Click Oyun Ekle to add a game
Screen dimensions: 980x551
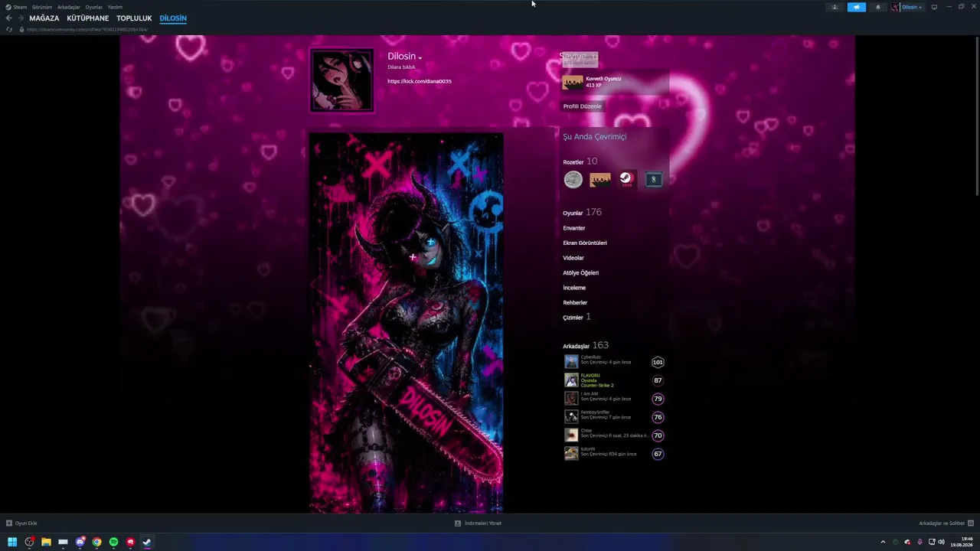point(21,523)
